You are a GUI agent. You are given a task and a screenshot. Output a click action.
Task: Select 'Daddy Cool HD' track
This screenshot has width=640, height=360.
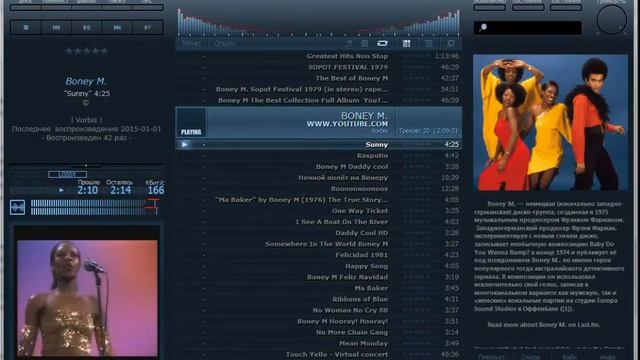[x=319, y=233]
